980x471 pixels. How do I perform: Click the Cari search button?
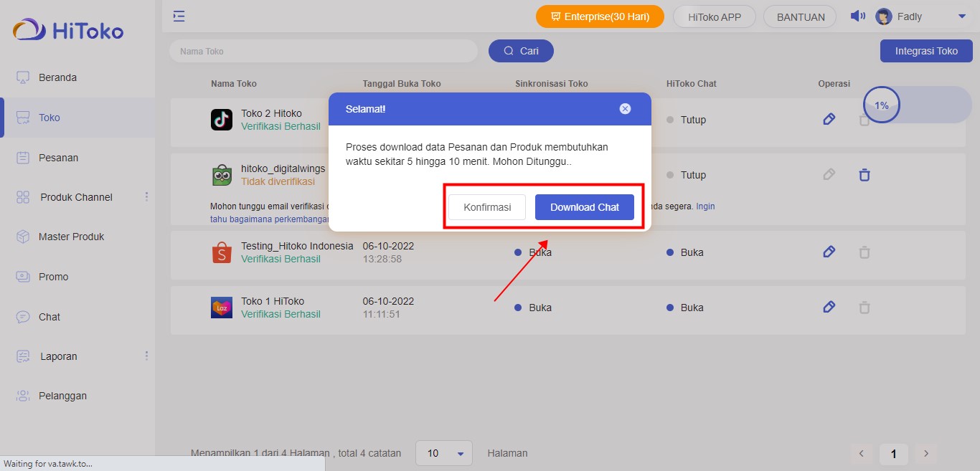[x=521, y=51]
